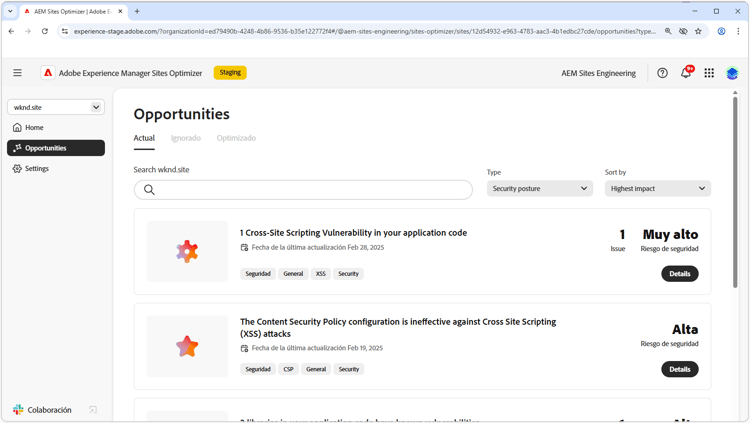
Task: Switch to the Ignorado tab
Action: coord(186,138)
